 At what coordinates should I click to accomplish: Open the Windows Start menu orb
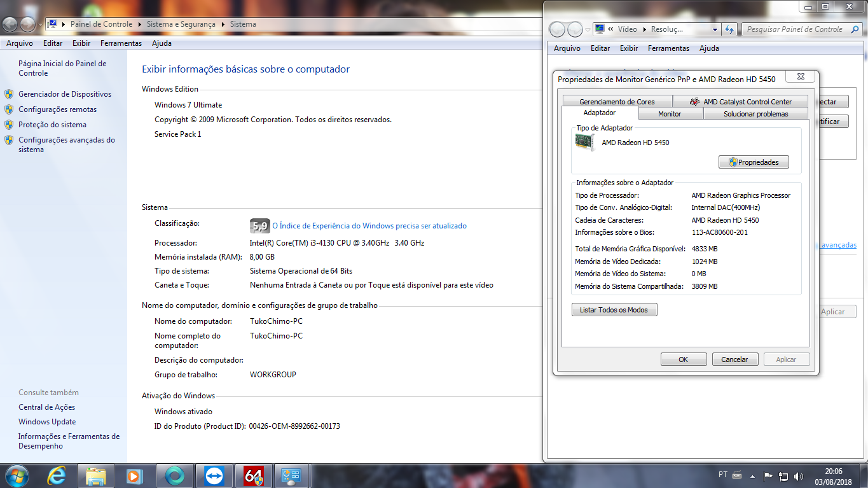point(16,475)
